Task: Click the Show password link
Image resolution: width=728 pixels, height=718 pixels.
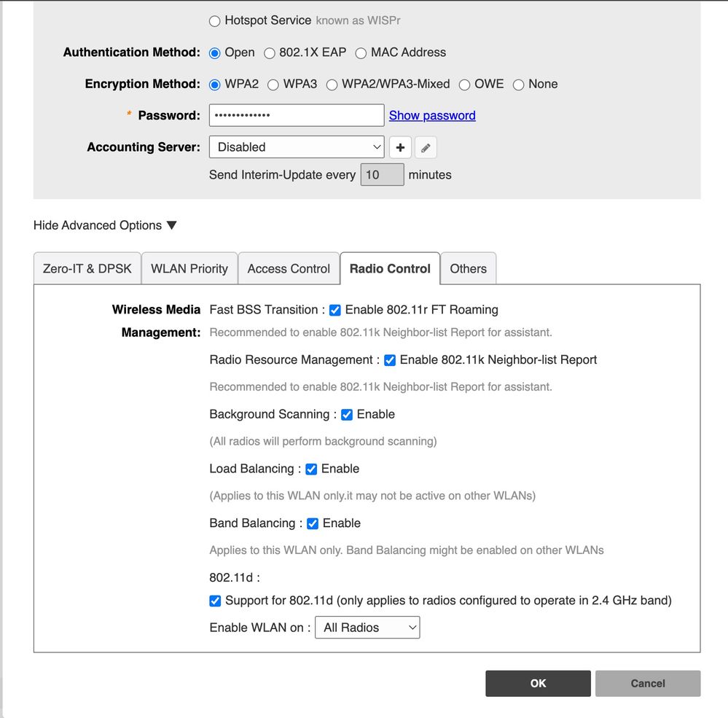Action: 432,115
